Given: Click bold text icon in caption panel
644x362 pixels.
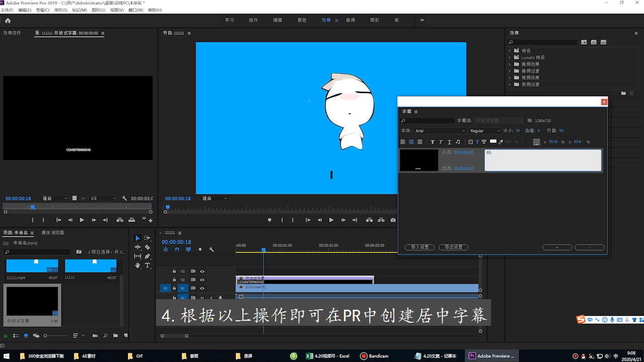Looking at the screenshot, I should [x=432, y=142].
